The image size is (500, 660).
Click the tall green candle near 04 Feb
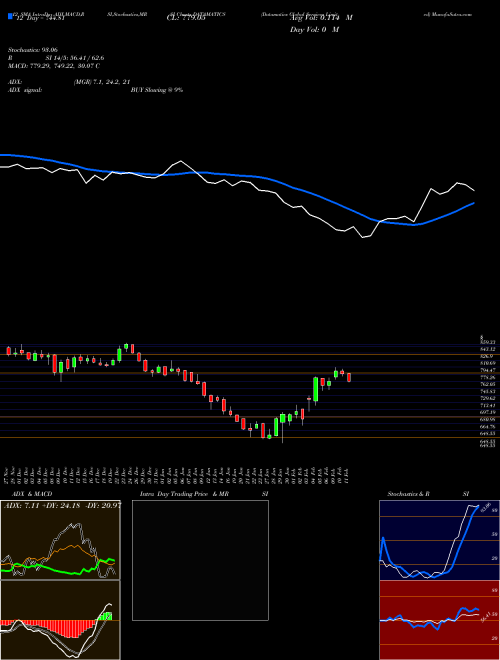(315, 391)
